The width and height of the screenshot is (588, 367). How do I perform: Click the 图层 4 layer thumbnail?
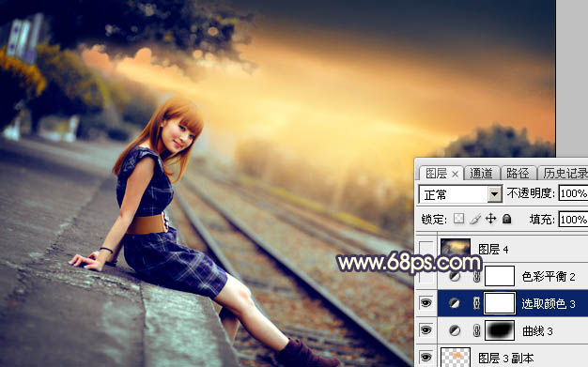point(456,248)
